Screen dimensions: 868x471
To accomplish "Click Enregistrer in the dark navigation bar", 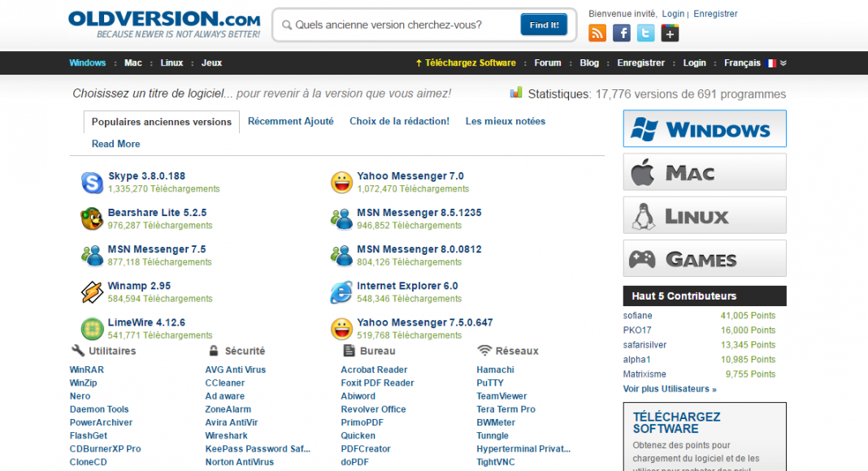I will click(640, 63).
